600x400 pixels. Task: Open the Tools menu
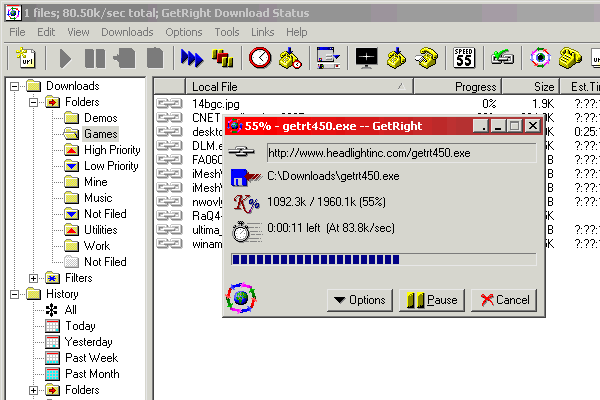click(x=227, y=32)
